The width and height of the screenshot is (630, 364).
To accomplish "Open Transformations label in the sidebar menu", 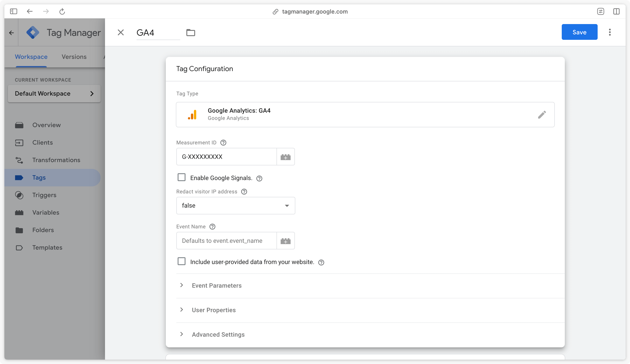I will click(56, 160).
